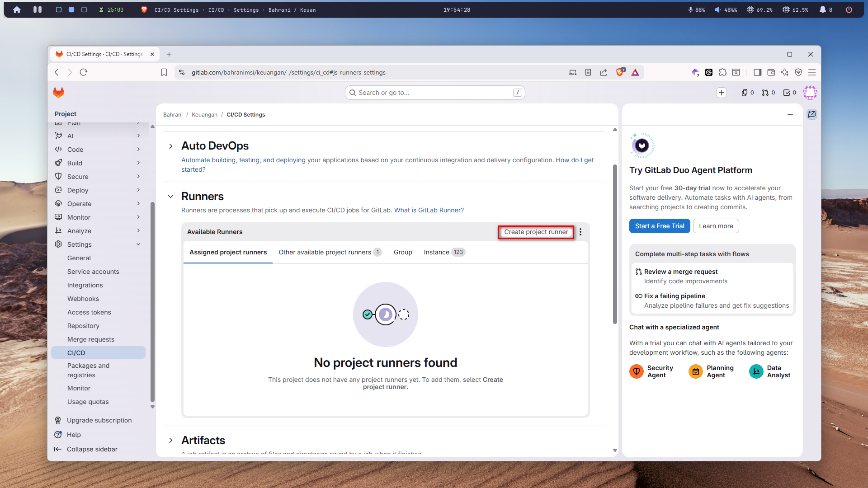Expand the AI sidebar menu
This screenshot has height=488, width=868.
click(x=98, y=136)
